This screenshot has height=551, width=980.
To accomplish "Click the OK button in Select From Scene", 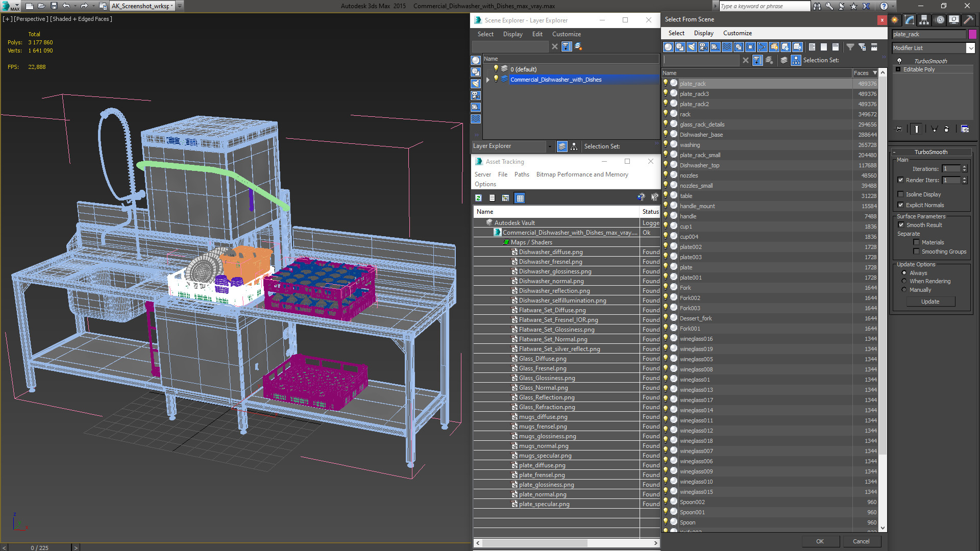I will tap(820, 541).
